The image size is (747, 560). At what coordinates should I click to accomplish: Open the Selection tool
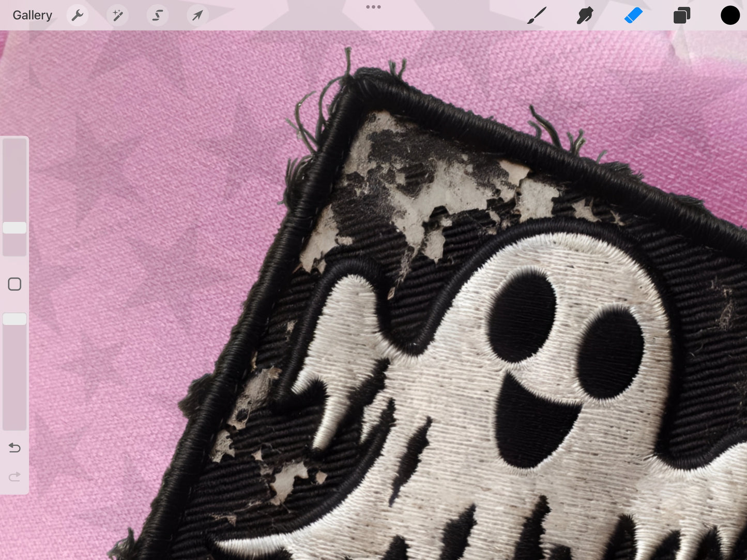point(157,15)
